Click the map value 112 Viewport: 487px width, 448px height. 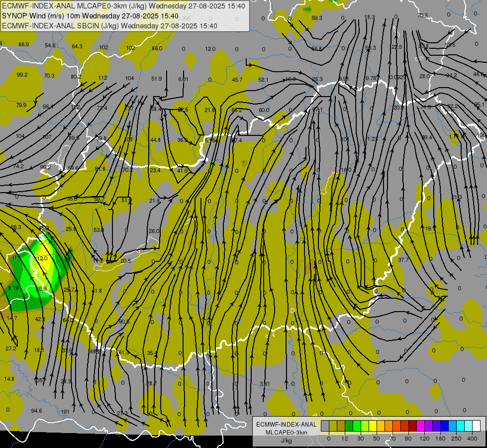click(x=103, y=78)
